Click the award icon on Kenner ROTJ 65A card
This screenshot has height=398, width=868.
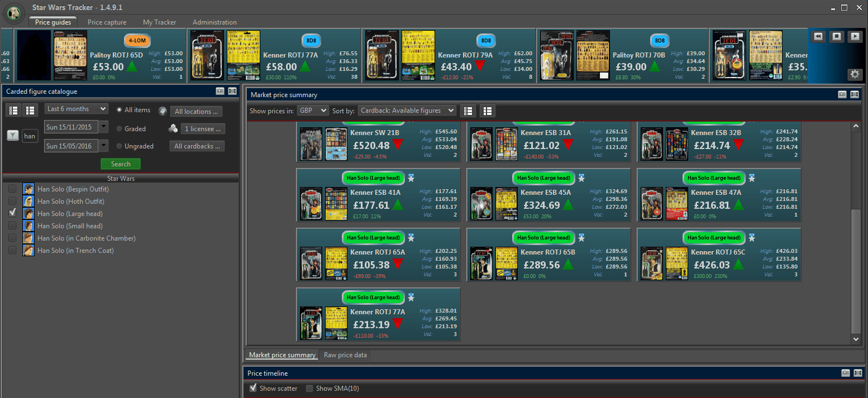point(411,237)
